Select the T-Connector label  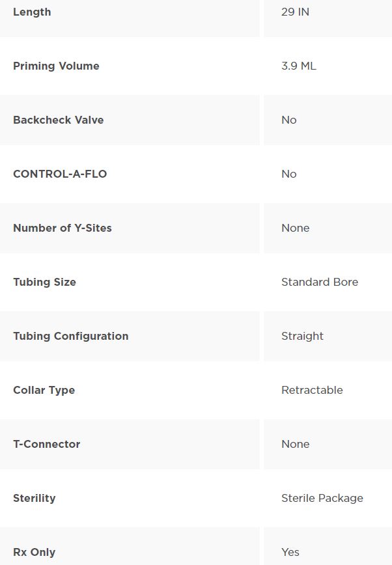pos(47,445)
